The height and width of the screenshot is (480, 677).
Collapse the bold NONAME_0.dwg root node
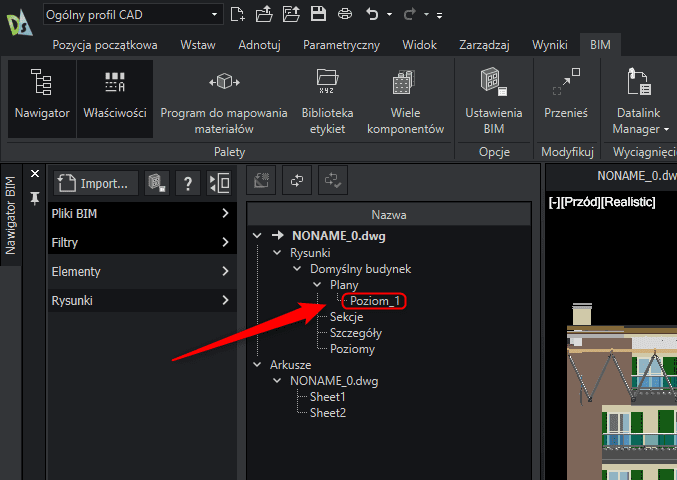point(257,235)
